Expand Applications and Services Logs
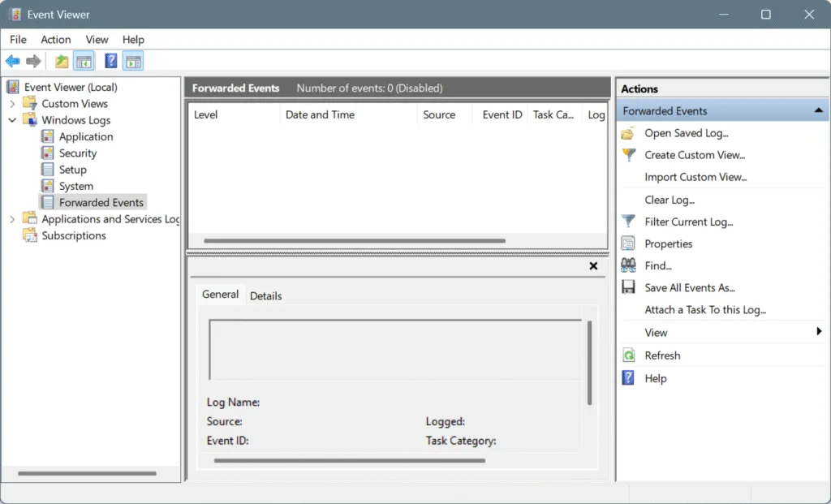831x504 pixels. pos(11,218)
